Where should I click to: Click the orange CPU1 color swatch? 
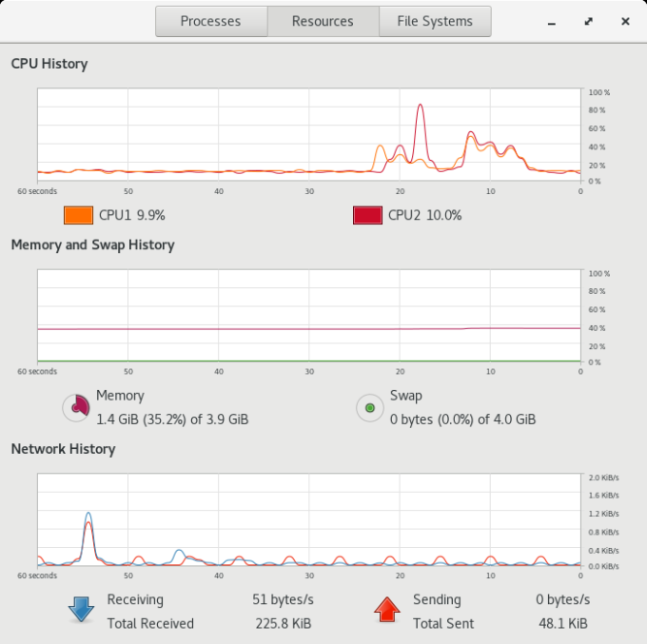pos(78,215)
